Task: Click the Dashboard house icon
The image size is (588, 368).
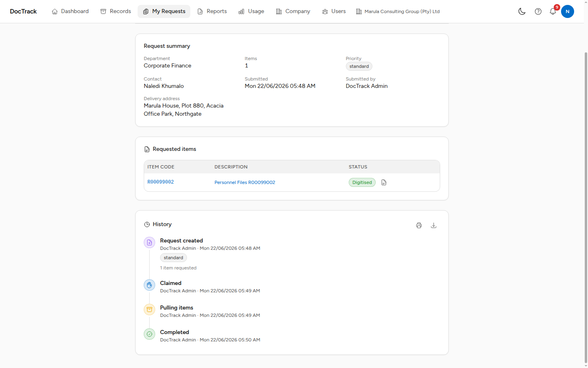Action: click(55, 11)
